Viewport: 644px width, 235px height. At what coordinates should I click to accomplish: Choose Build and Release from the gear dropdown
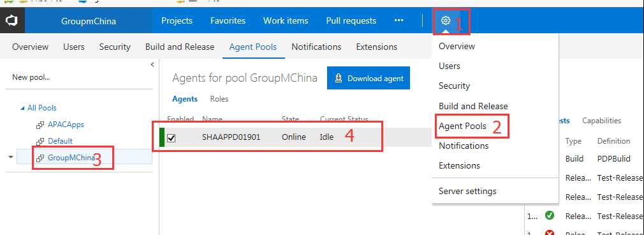click(473, 106)
